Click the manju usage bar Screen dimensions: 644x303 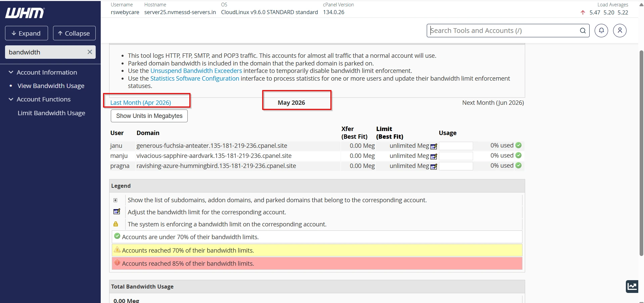click(456, 156)
